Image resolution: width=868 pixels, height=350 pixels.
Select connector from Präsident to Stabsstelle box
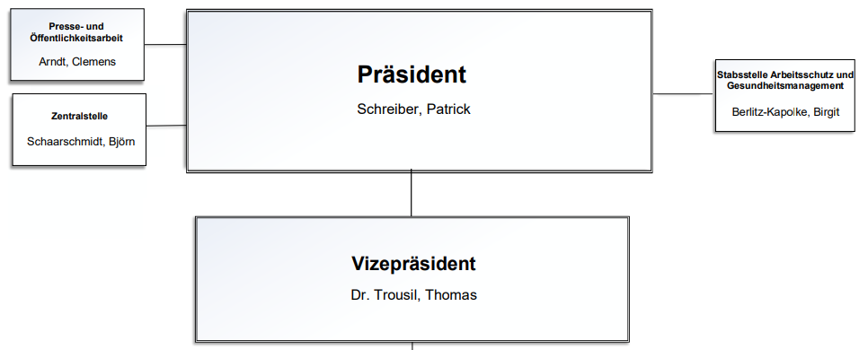coord(684,94)
